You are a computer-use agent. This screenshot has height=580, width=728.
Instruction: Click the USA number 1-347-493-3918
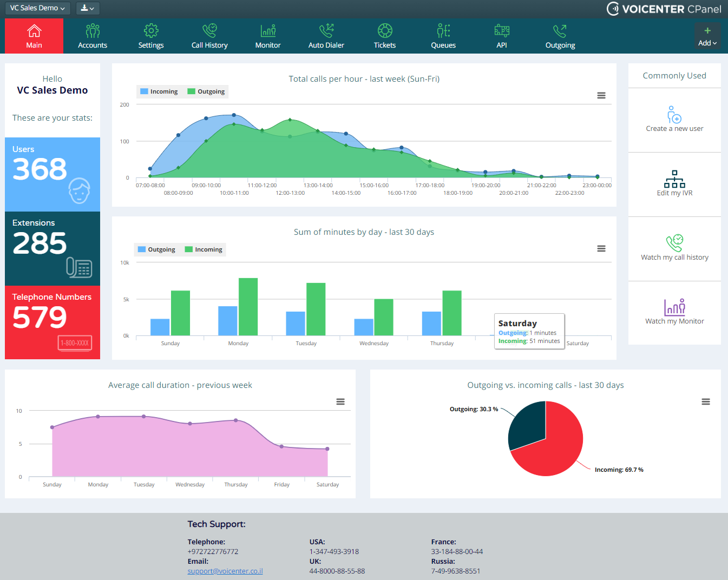(x=334, y=552)
